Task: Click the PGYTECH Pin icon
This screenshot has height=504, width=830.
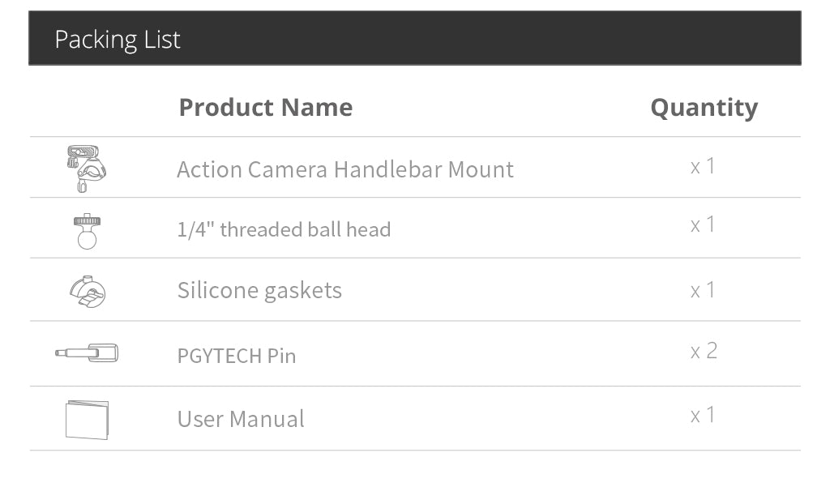Action: [x=88, y=352]
